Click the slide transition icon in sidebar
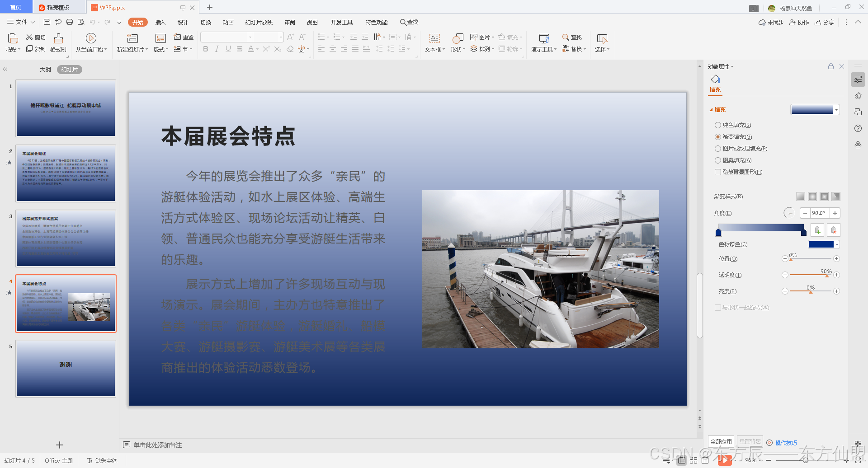This screenshot has width=868, height=468. (x=858, y=112)
